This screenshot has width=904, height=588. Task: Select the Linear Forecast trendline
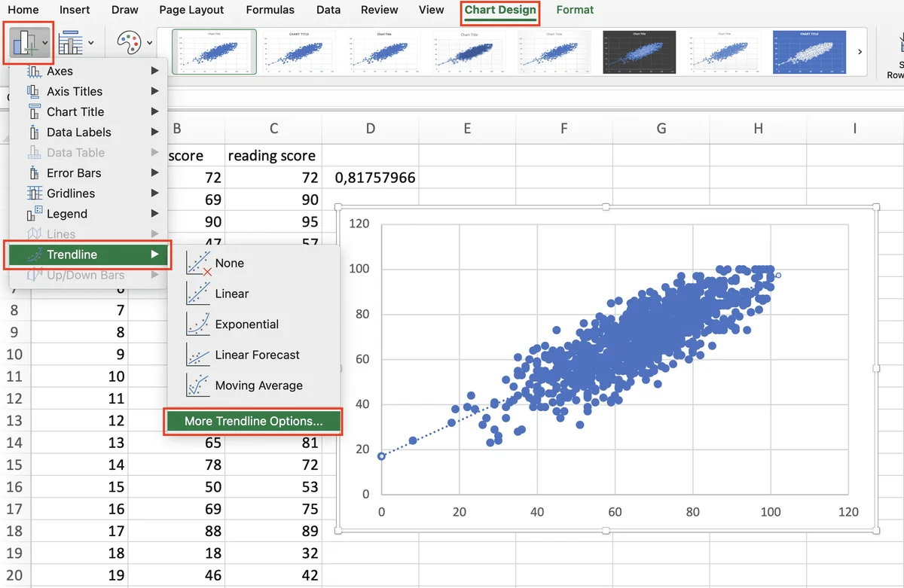click(254, 355)
